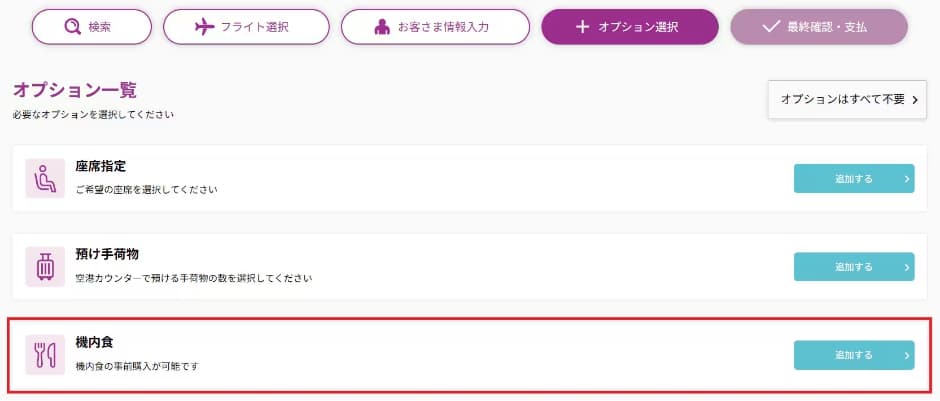The width and height of the screenshot is (940, 401).
Task: Go to the フライト選択 step
Action: point(246,27)
